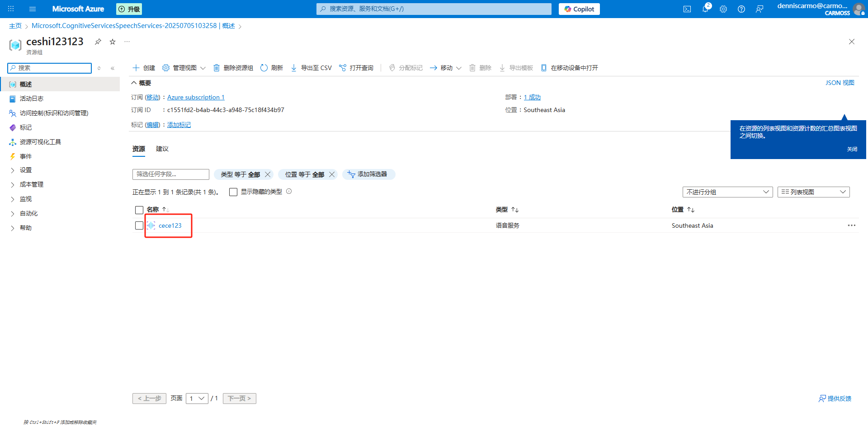The height and width of the screenshot is (427, 868).
Task: Open the 不进行分组 grouping dropdown
Action: pos(727,192)
